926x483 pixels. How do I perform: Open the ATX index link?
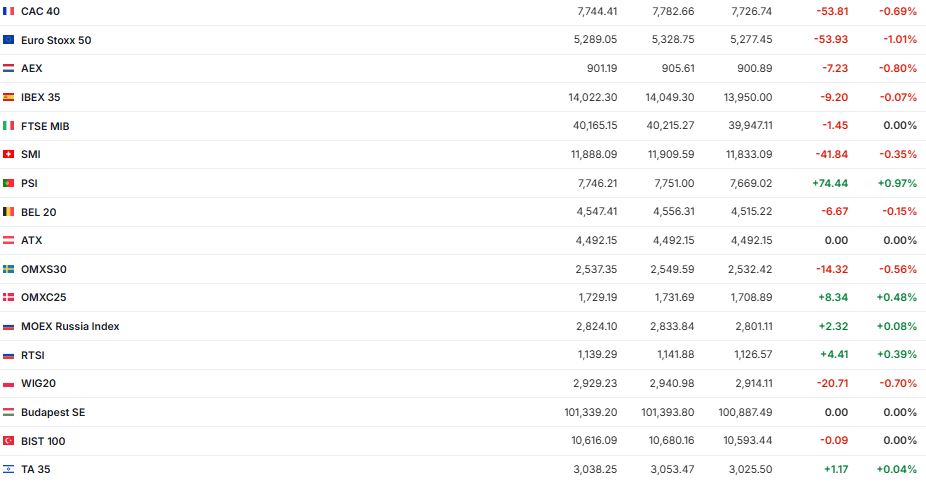pos(32,240)
